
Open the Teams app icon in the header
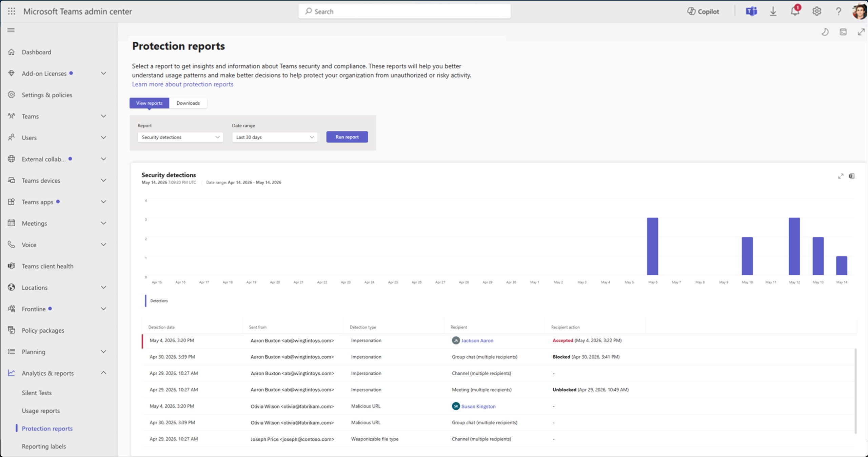[x=751, y=12]
